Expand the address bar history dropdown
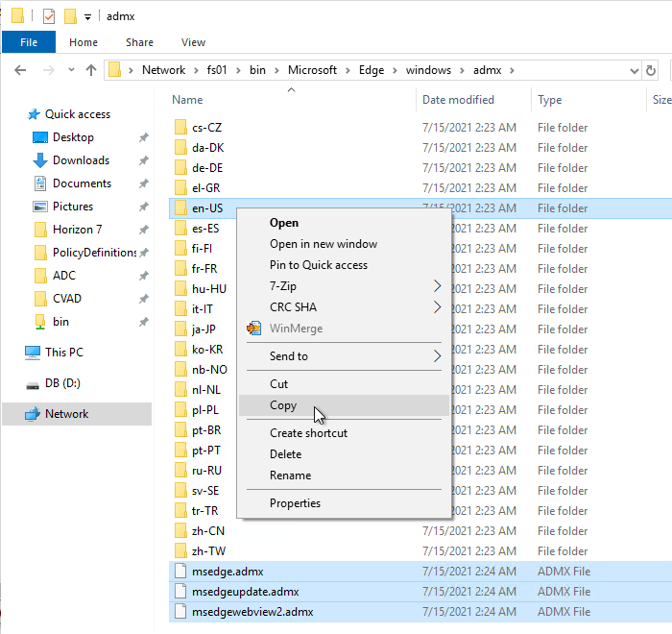This screenshot has height=634, width=672. pyautogui.click(x=635, y=71)
